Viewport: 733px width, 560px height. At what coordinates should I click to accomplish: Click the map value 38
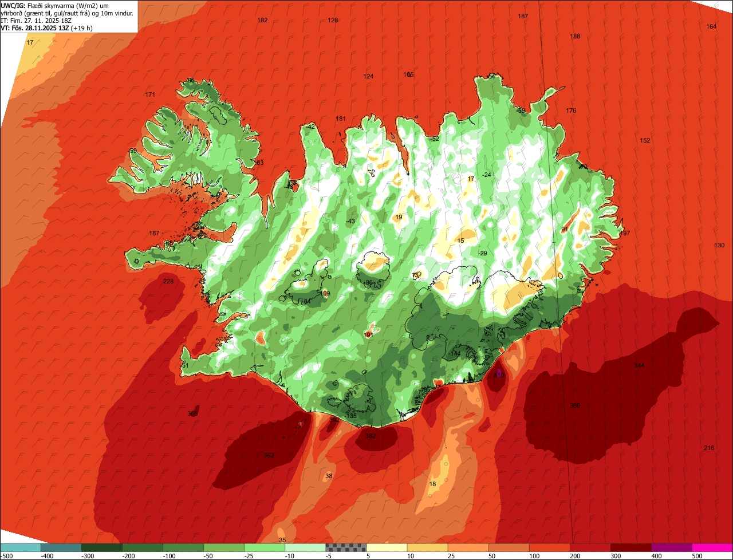pos(329,476)
